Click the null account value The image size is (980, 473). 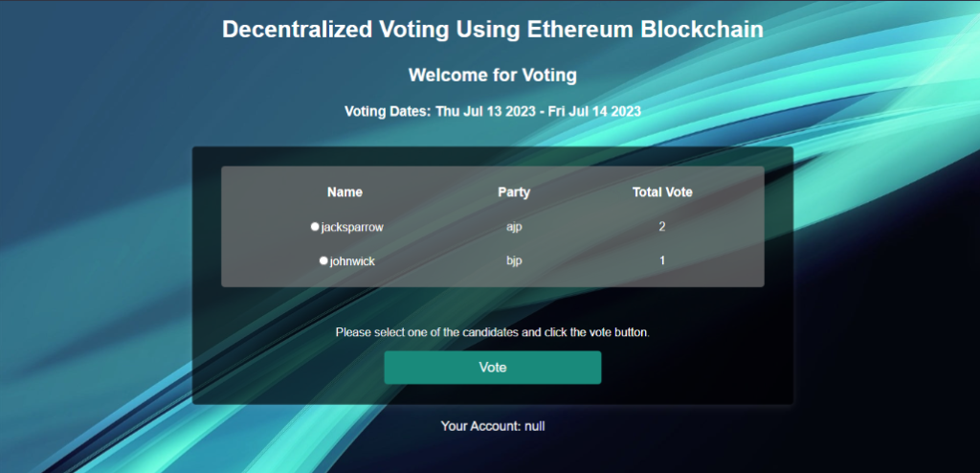click(532, 425)
